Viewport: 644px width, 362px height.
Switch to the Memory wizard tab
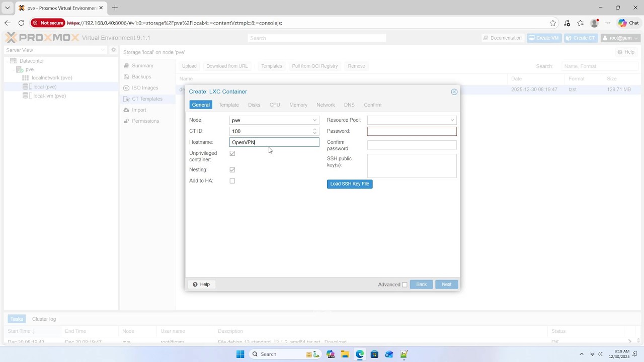pos(298,105)
